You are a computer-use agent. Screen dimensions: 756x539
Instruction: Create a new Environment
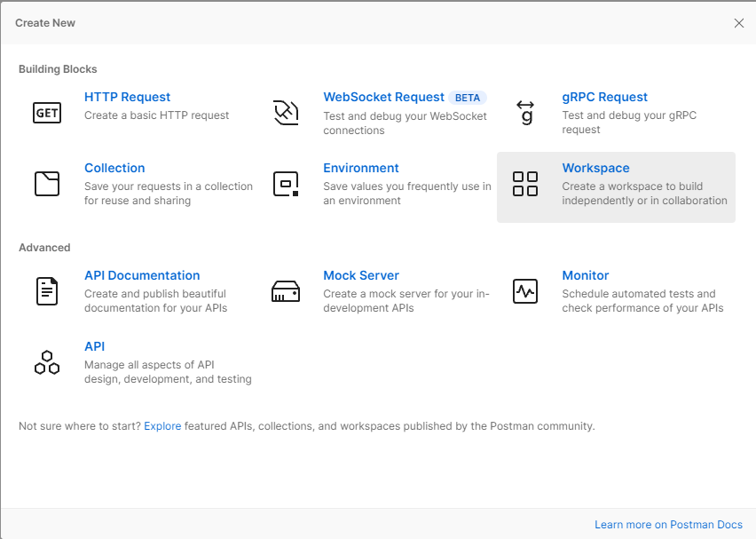click(x=361, y=168)
